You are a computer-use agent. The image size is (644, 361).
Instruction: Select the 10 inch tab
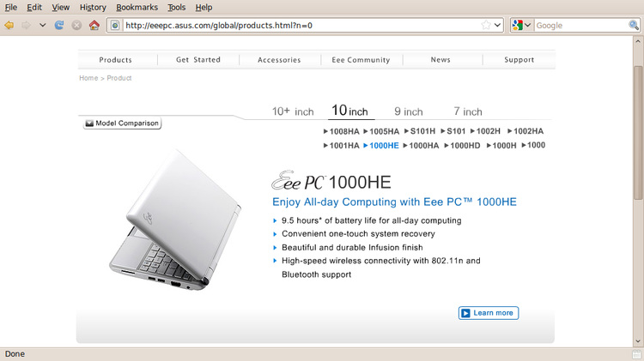[x=350, y=111]
